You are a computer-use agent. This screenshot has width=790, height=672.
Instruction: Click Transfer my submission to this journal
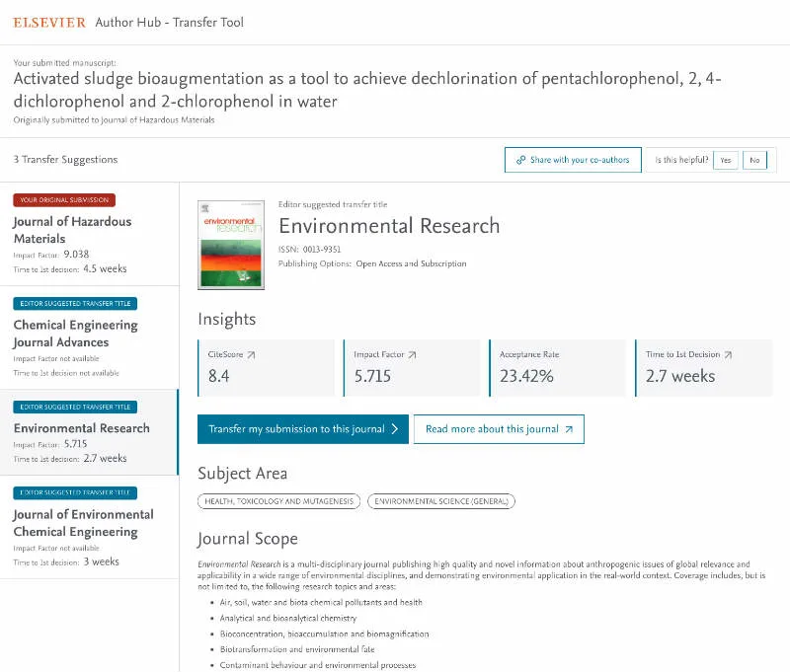303,429
